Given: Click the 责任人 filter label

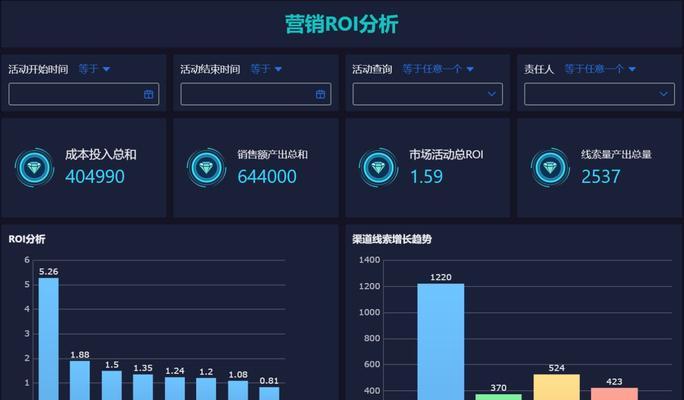Looking at the screenshot, I should (x=539, y=69).
